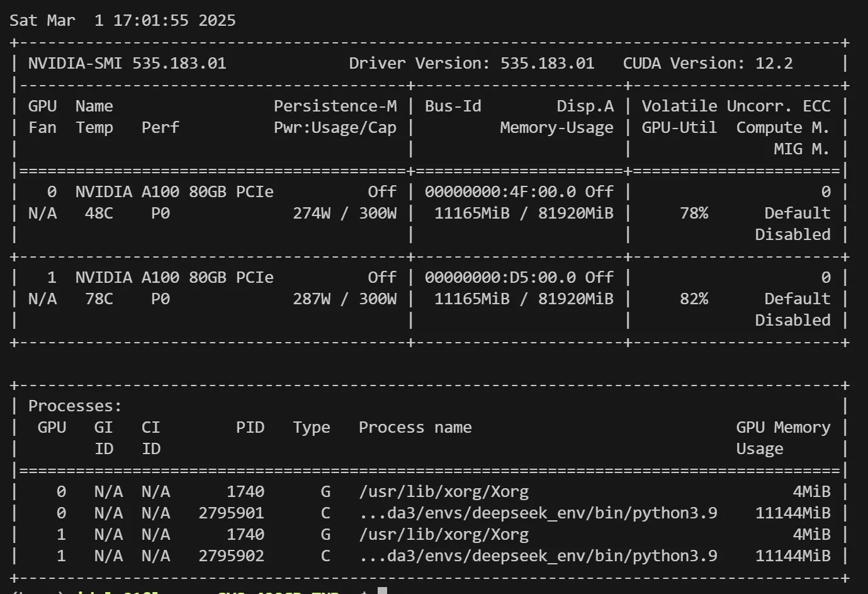
Task: Click the PID 2795901 entry
Action: coord(231,513)
